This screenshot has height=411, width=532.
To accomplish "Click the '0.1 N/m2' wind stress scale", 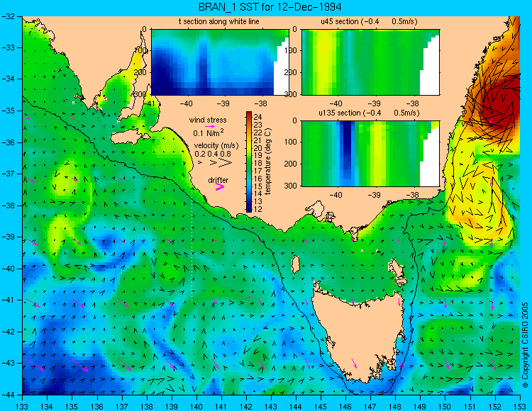I will point(208,133).
